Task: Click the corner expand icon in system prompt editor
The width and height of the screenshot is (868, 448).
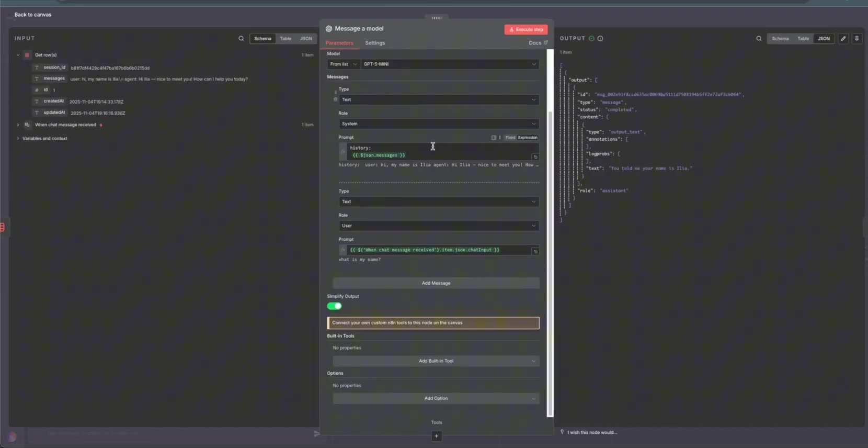Action: coord(535,157)
